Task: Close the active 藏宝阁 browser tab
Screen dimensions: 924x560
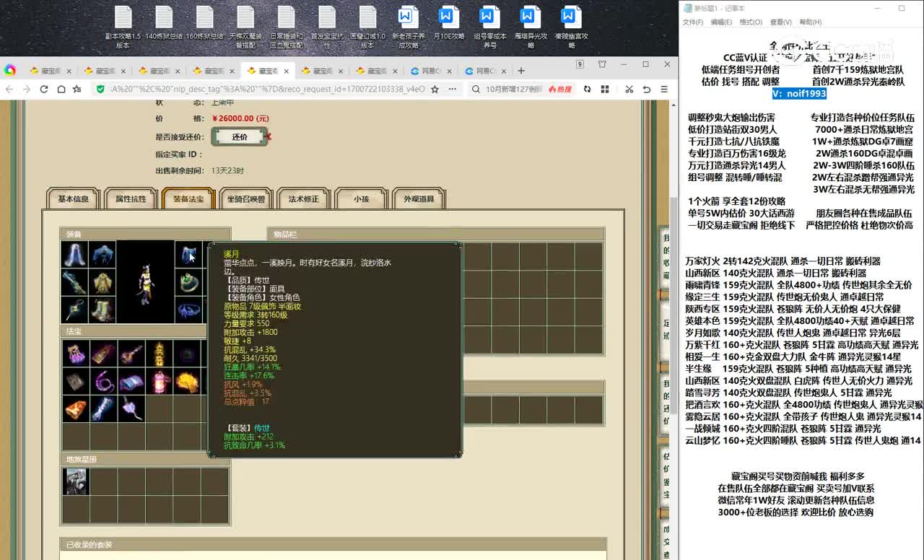Action: coord(287,71)
